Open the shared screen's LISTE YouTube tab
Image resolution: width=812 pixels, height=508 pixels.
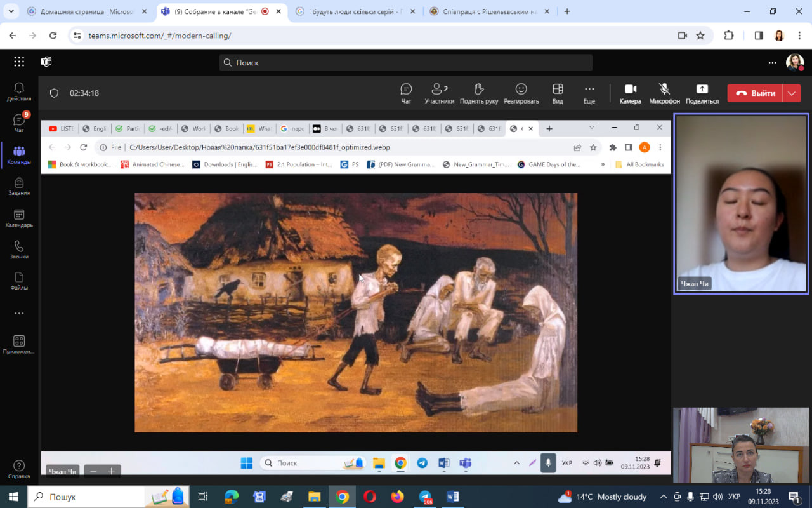click(62, 128)
